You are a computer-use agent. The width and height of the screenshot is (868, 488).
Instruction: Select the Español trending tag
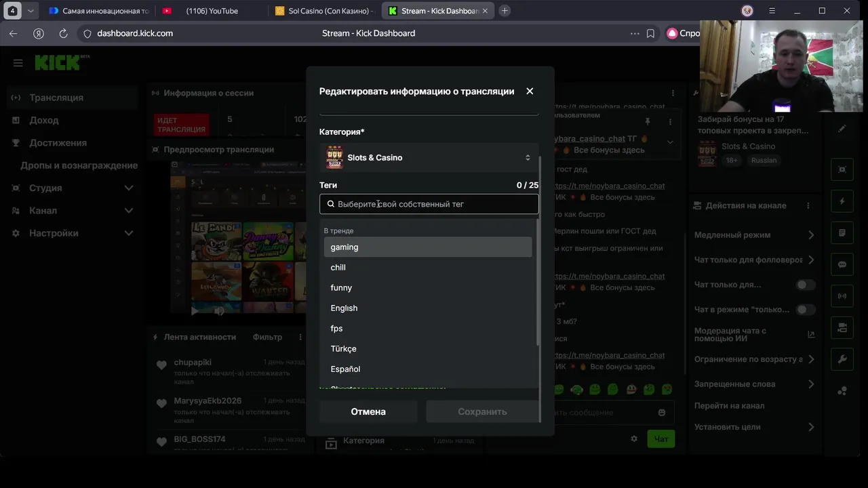(x=428, y=369)
